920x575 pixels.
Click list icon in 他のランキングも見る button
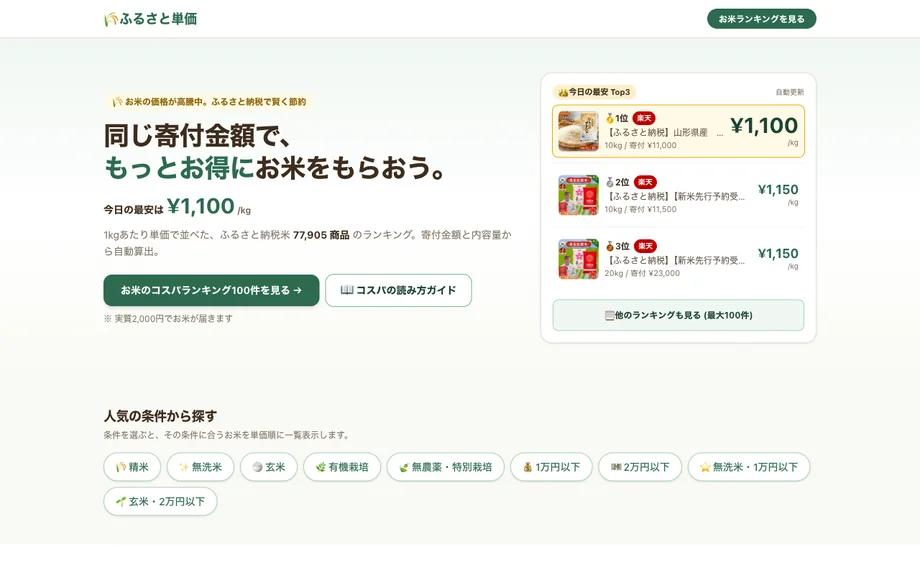tap(609, 316)
